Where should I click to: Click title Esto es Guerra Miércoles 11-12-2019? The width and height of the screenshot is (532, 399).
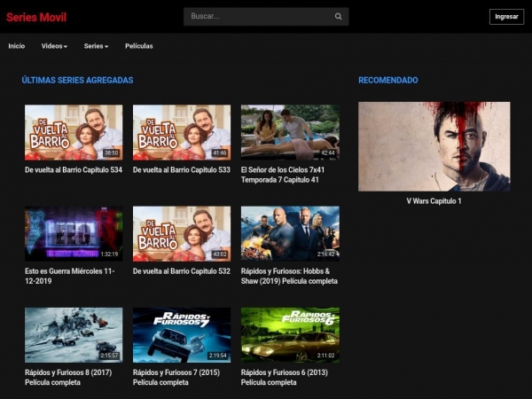pos(69,276)
